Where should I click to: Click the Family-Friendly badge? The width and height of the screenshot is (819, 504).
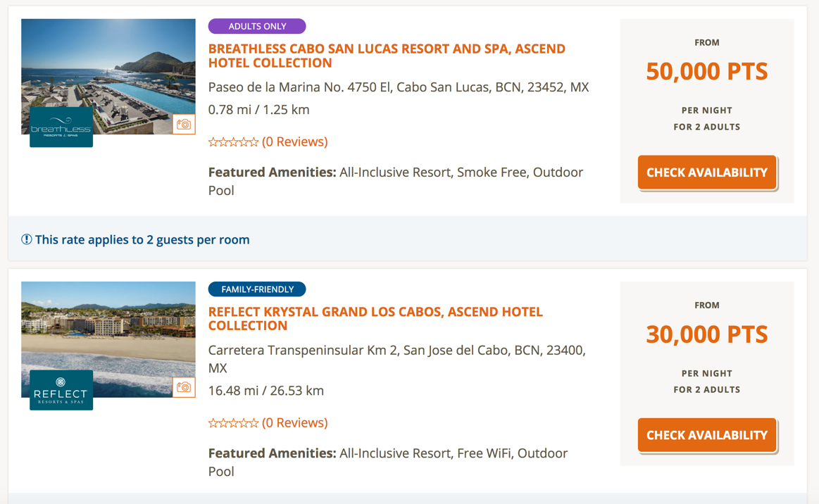(x=257, y=289)
